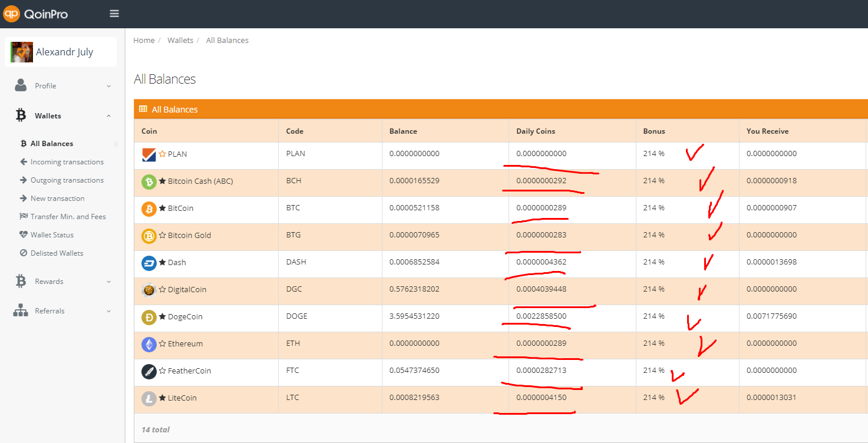868x443 pixels.
Task: Click the Profile person icon
Action: tap(21, 85)
